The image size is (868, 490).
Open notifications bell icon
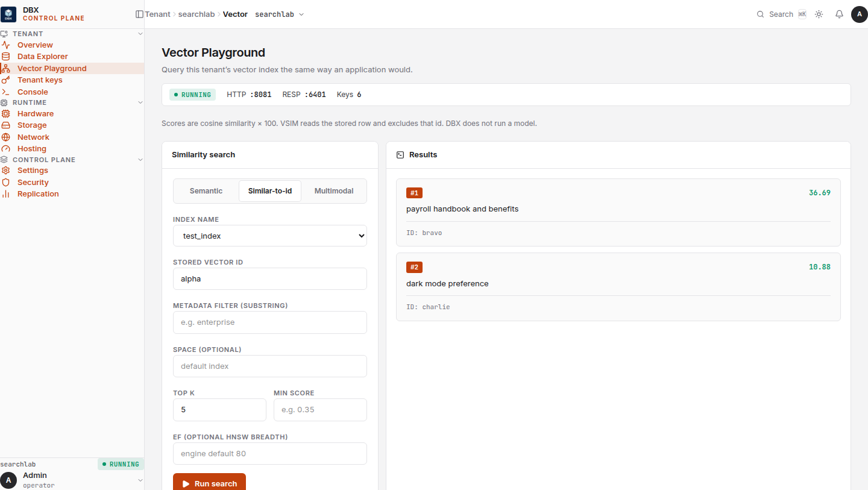pyautogui.click(x=839, y=14)
